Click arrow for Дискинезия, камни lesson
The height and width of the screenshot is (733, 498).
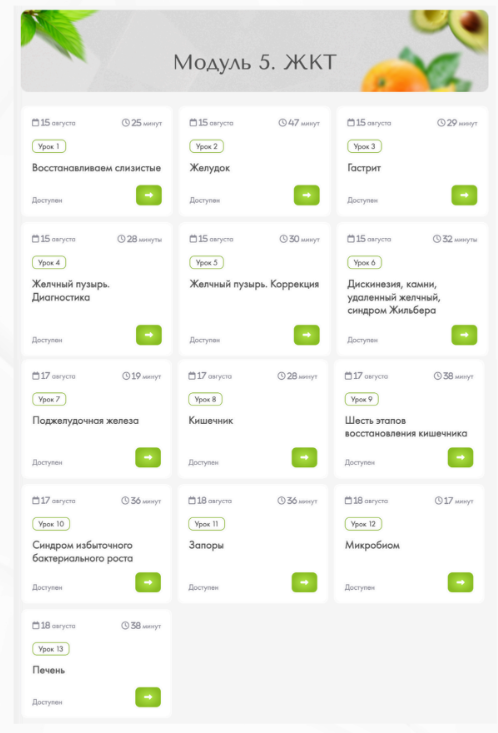coord(464,335)
